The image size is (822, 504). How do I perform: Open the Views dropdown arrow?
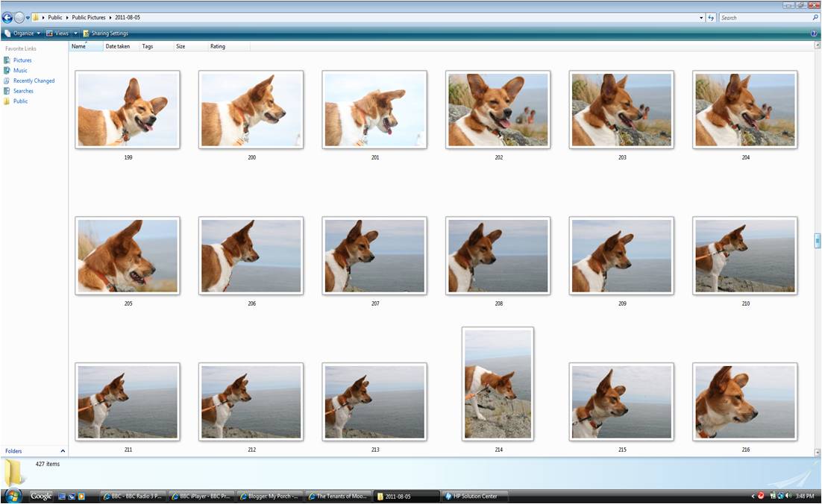(x=75, y=34)
